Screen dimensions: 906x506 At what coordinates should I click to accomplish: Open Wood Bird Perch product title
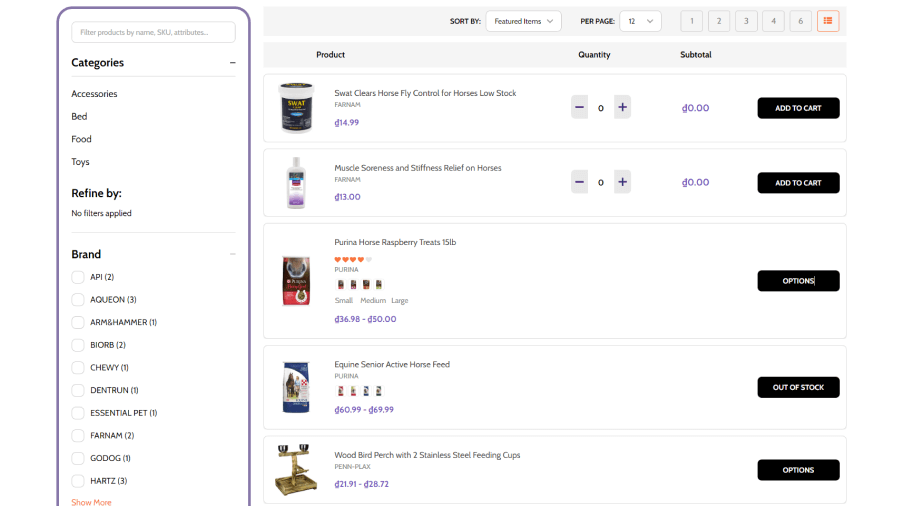427,455
